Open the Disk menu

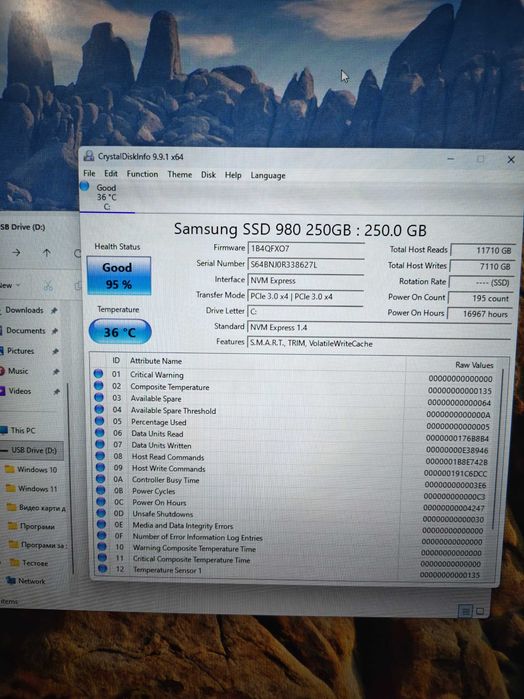coord(208,175)
